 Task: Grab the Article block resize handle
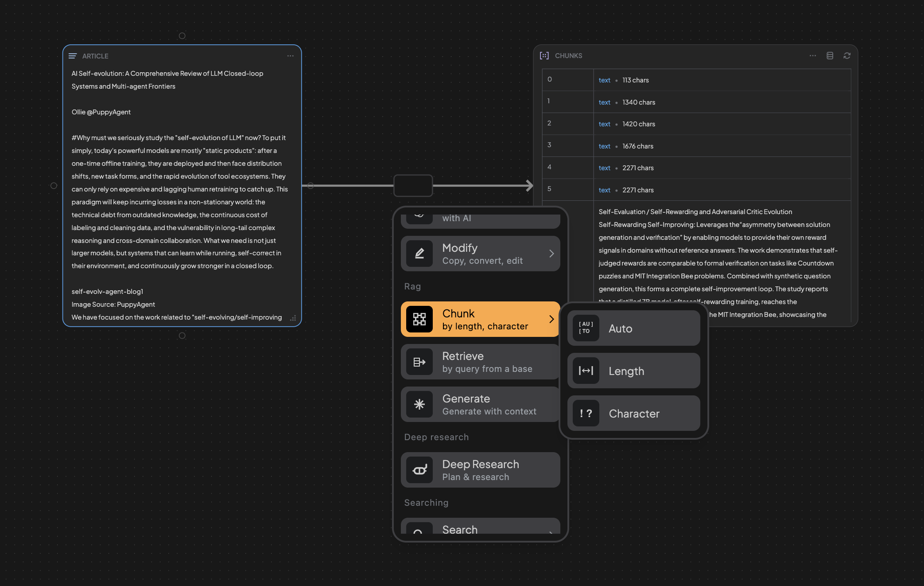293,318
